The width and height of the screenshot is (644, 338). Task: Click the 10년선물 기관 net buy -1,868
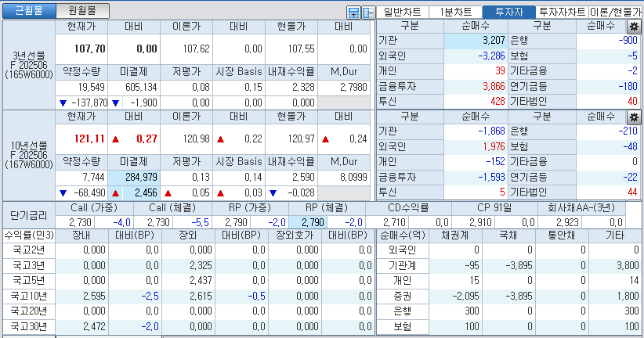[491, 131]
